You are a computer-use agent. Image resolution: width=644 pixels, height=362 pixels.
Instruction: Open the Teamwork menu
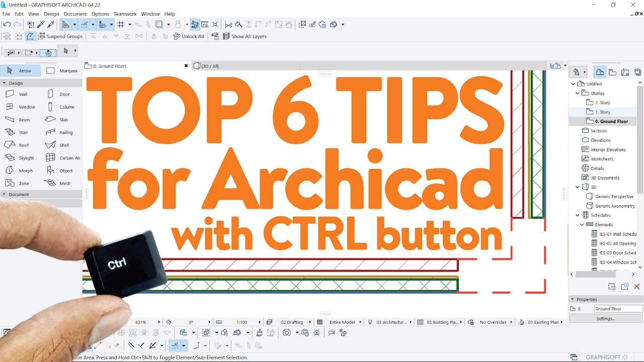coord(125,14)
